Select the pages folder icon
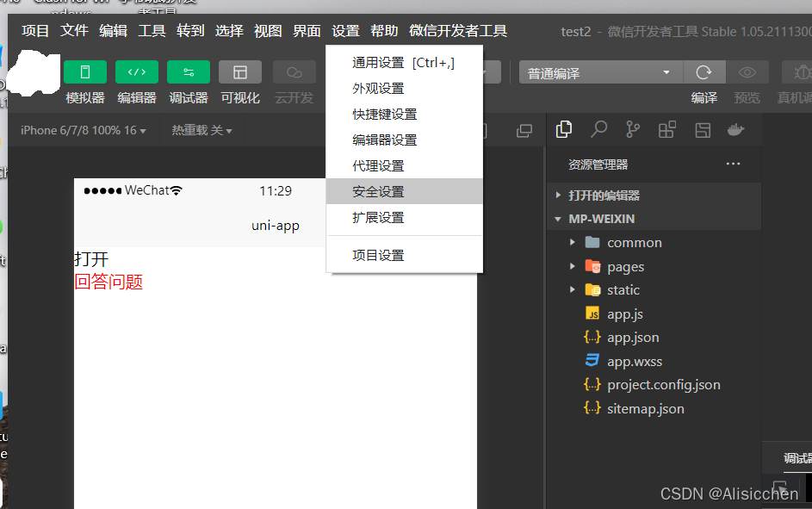Screen dimensions: 812x509 pos(592,266)
